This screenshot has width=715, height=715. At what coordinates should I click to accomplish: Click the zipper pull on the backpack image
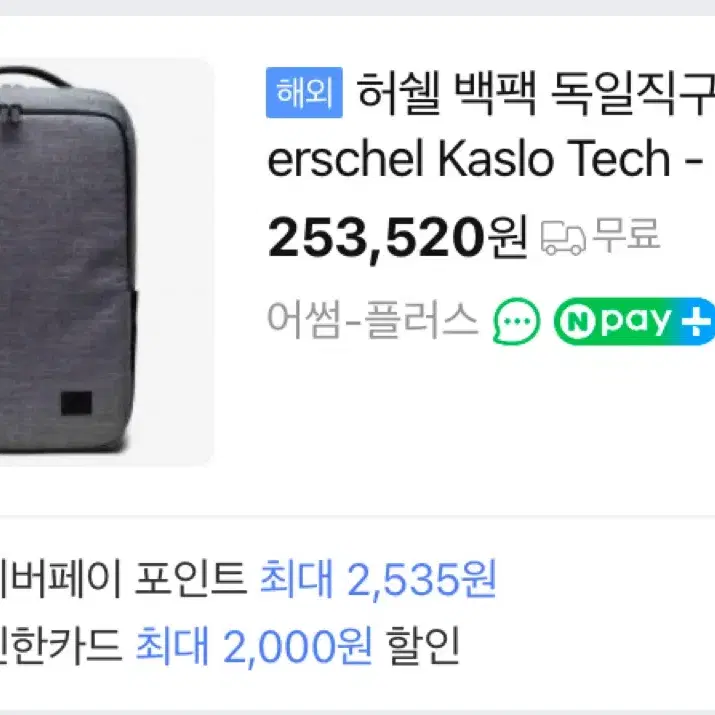point(11,120)
